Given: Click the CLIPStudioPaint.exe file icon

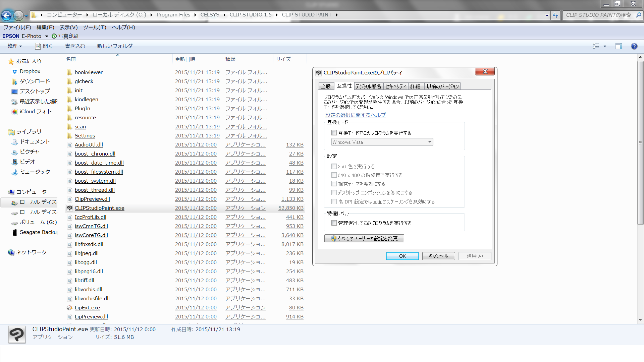Looking at the screenshot, I should [x=69, y=208].
